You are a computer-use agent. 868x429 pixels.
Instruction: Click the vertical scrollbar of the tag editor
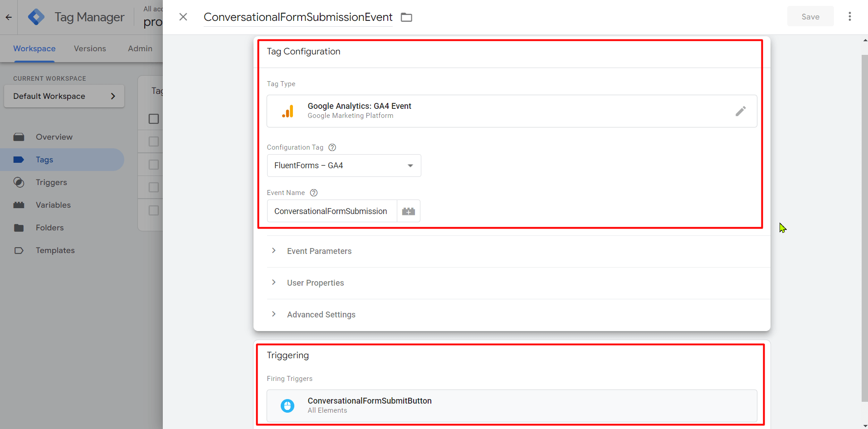pyautogui.click(x=864, y=228)
